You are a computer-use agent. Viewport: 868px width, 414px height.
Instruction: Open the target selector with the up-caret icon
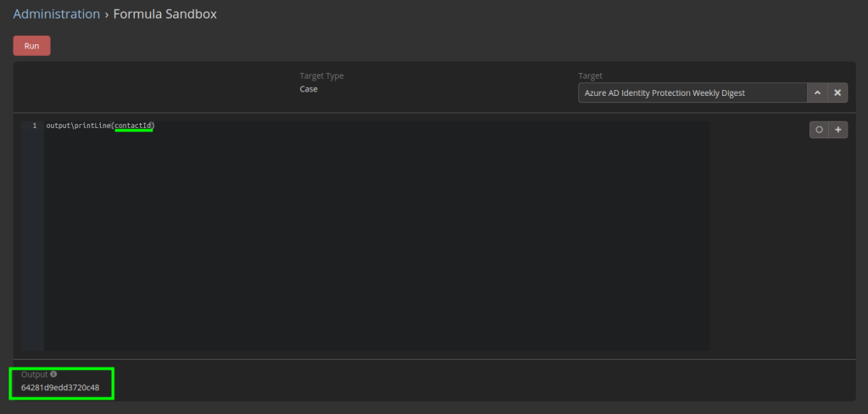pos(817,93)
